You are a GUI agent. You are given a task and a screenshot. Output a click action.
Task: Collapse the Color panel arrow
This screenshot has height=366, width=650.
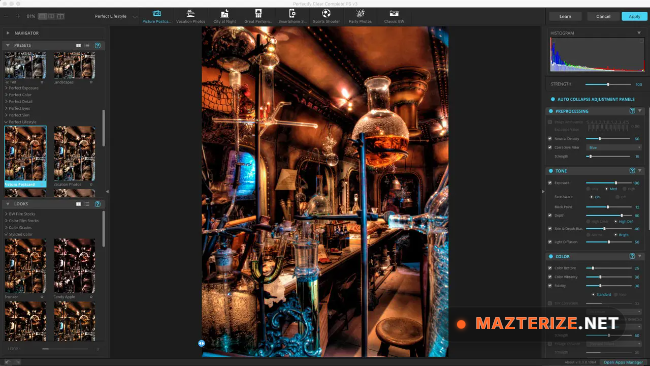coord(640,256)
